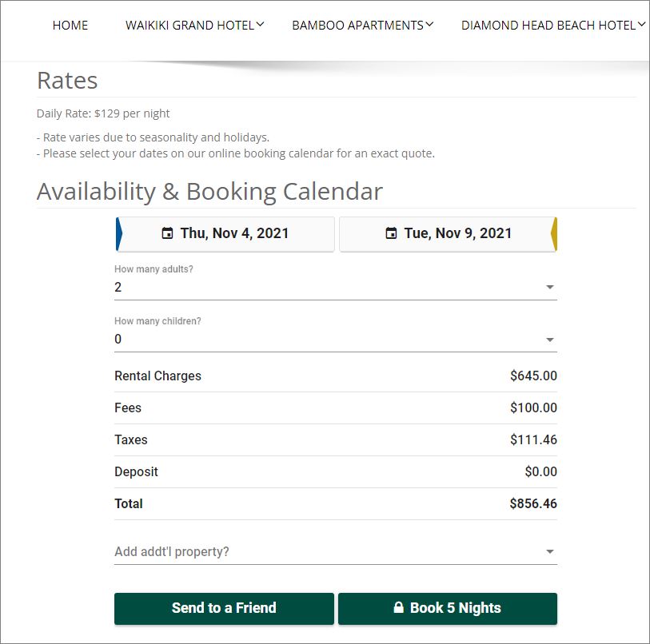
Task: Click the Book 5 Nights button
Action: (x=448, y=608)
